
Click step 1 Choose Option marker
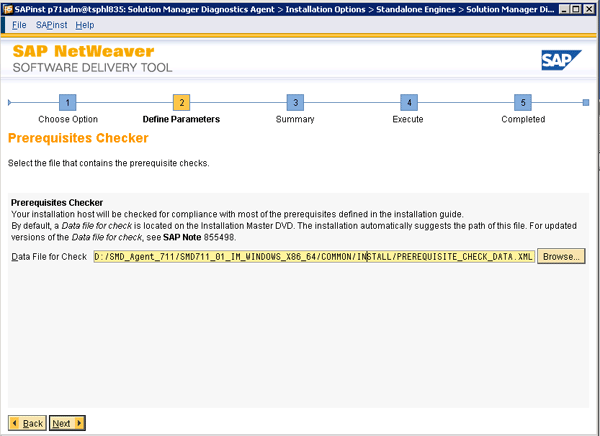pyautogui.click(x=68, y=103)
